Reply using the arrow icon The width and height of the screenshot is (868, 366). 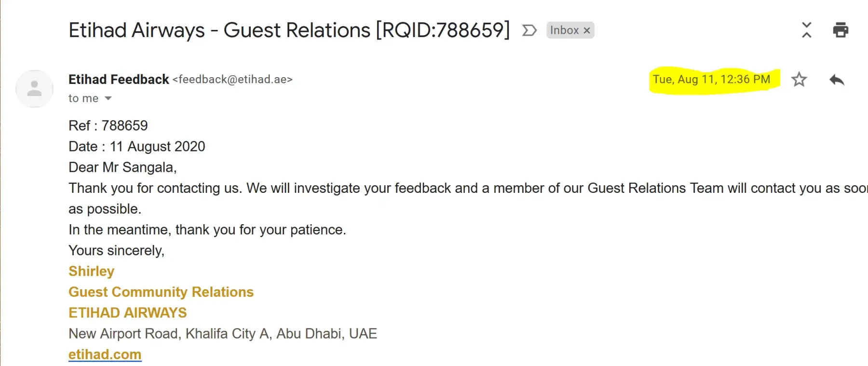[x=837, y=80]
